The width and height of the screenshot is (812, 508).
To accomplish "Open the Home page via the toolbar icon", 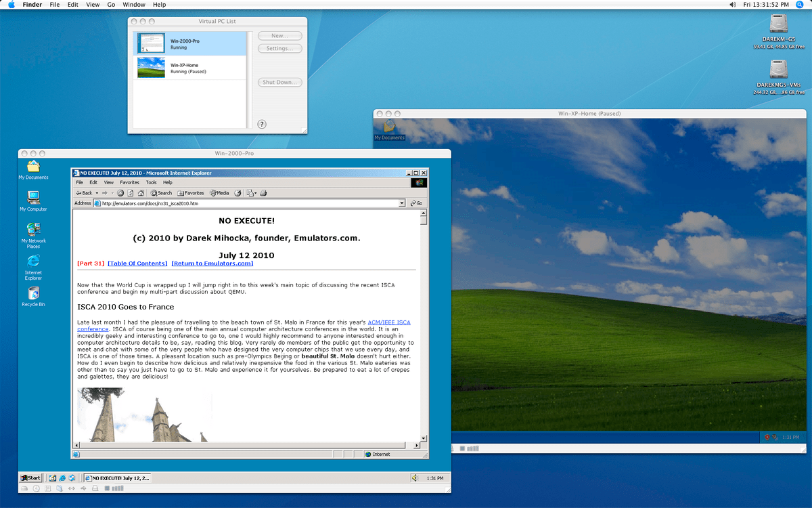I will [x=141, y=193].
